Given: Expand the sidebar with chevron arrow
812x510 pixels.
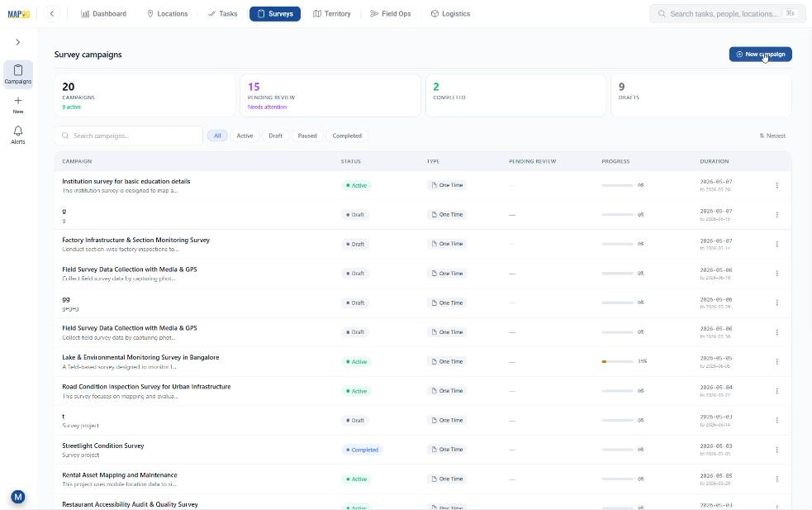Looking at the screenshot, I should coord(18,42).
